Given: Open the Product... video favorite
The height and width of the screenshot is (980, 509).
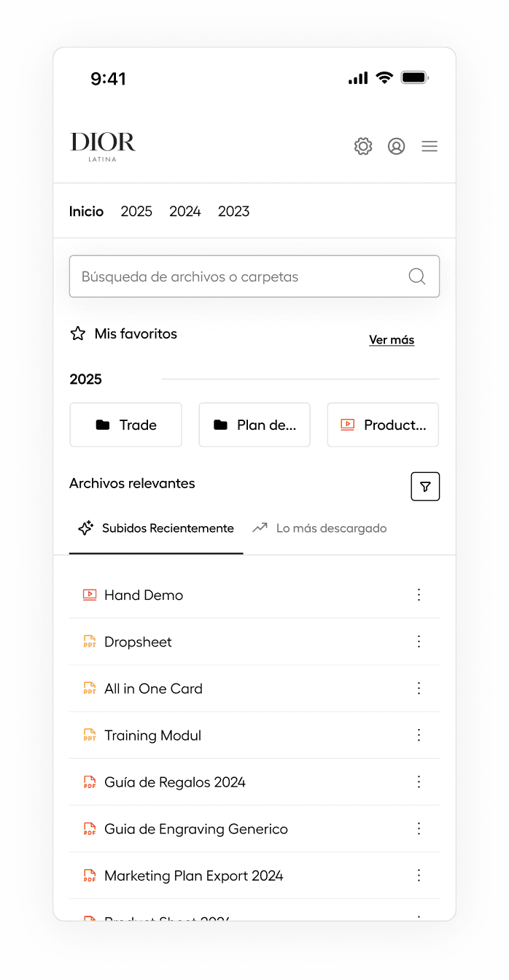Looking at the screenshot, I should click(383, 425).
